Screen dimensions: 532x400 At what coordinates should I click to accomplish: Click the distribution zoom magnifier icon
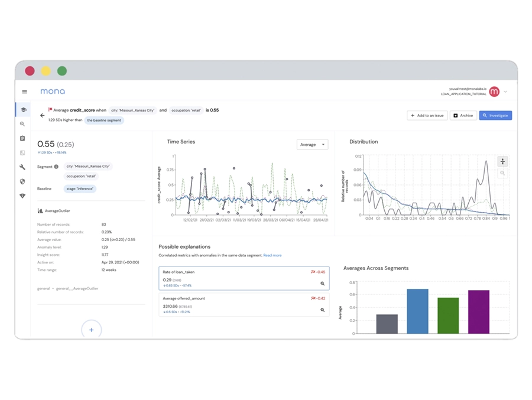click(x=502, y=173)
